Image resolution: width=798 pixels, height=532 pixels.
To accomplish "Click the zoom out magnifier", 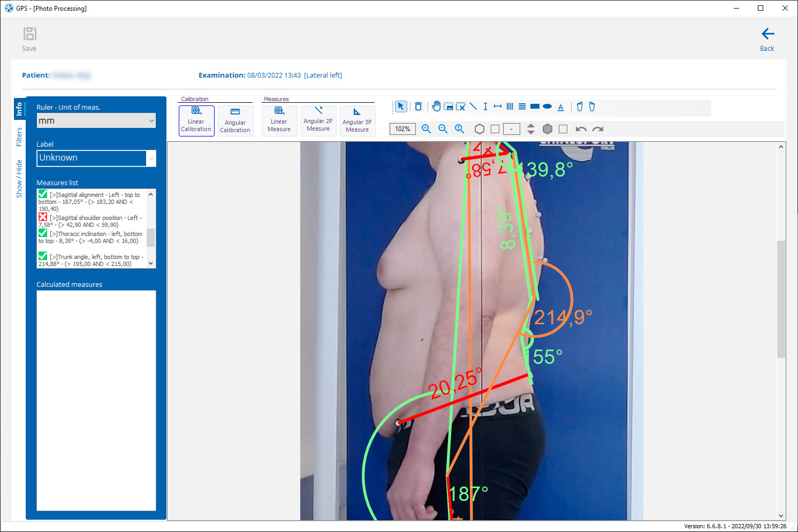I will (443, 129).
